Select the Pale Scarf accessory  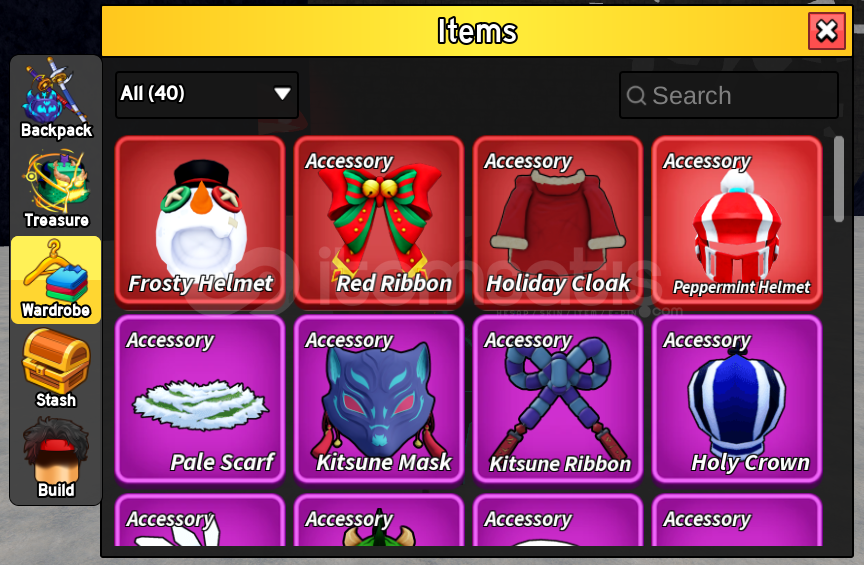tap(200, 400)
